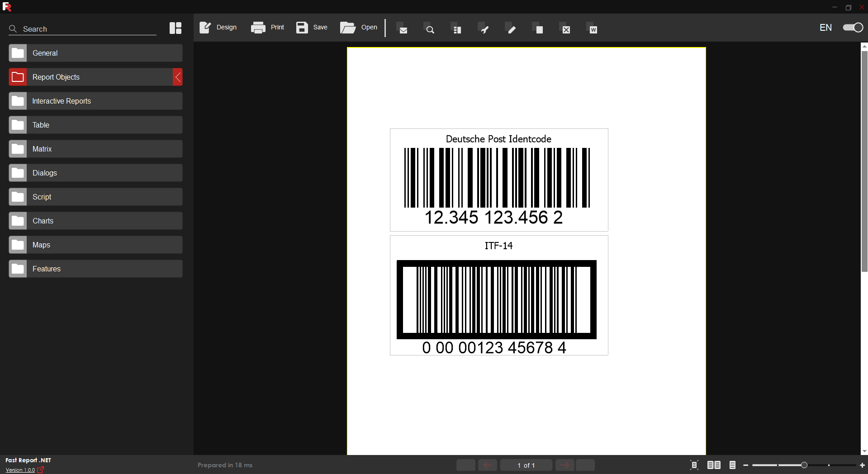Click the '1 of 1' page number field
This screenshot has height=474, width=868.
coord(526,465)
